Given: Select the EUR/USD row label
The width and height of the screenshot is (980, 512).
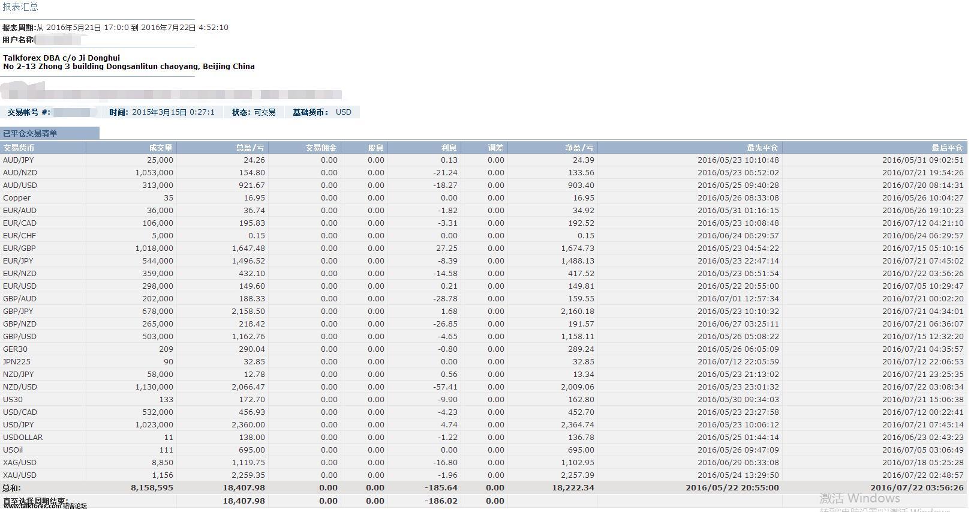Looking at the screenshot, I should click(x=20, y=286).
